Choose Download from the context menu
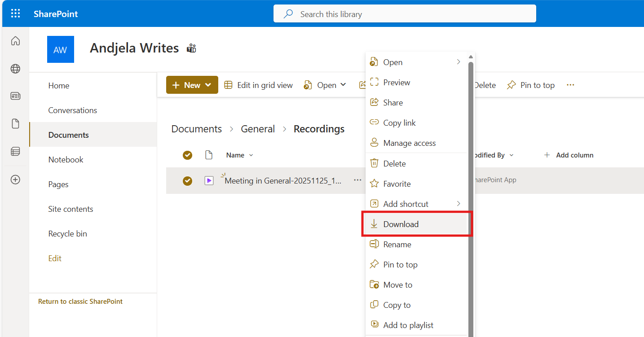Image resolution: width=644 pixels, height=337 pixels. tap(401, 224)
